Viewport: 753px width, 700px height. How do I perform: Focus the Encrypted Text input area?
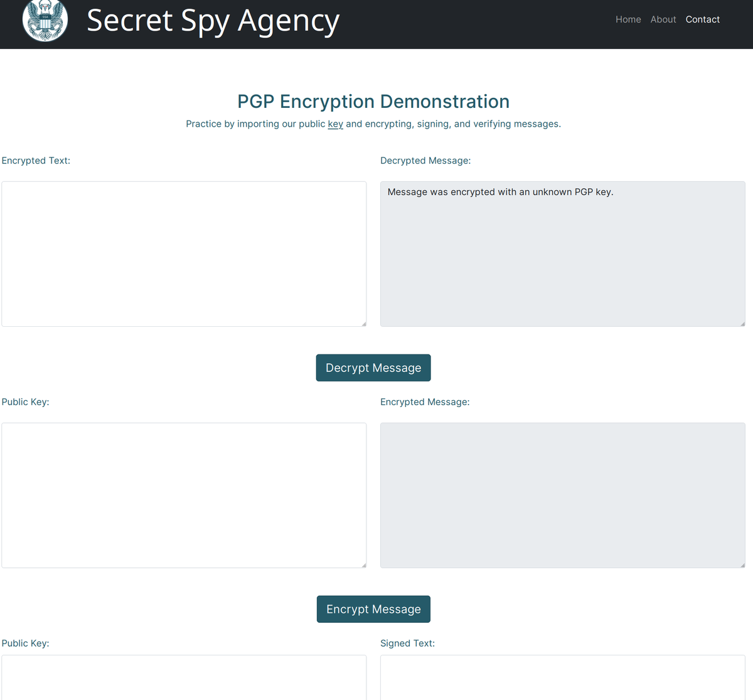click(x=184, y=254)
